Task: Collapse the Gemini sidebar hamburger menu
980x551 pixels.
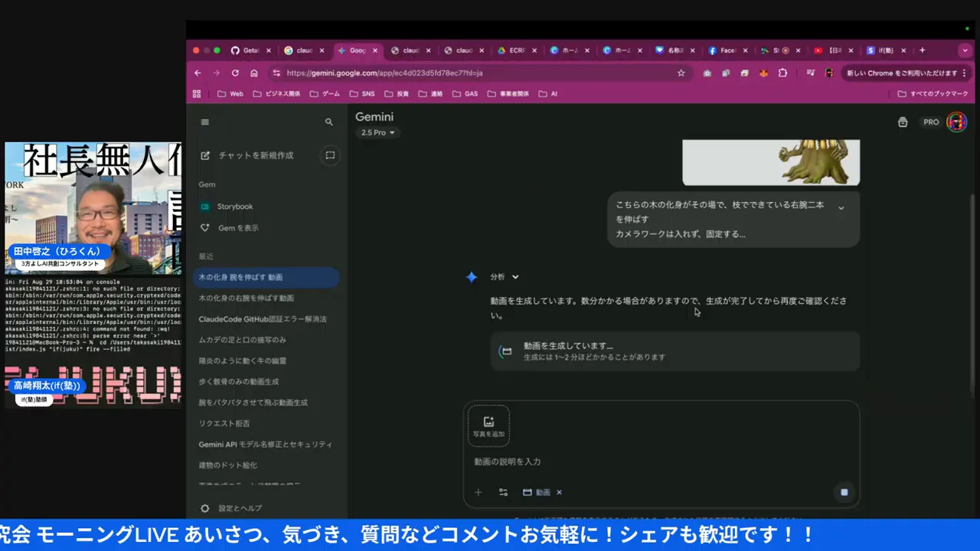Action: click(x=204, y=122)
